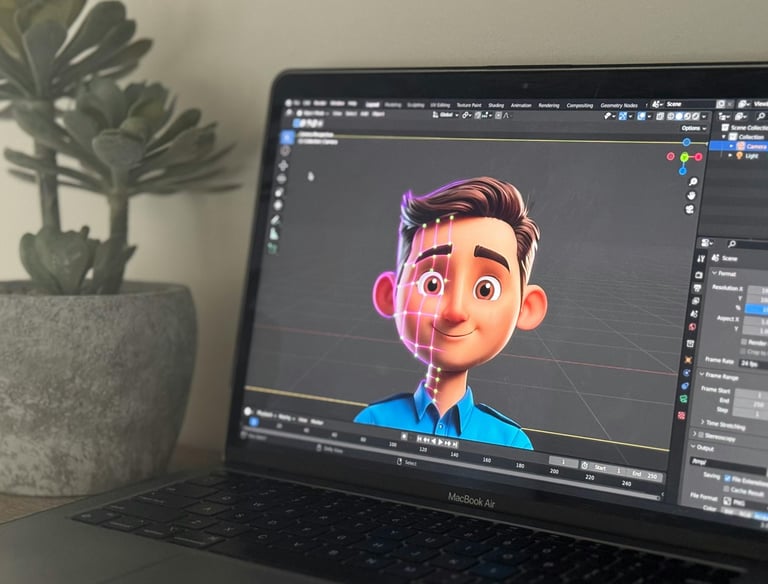768x584 pixels.
Task: Toggle X-ray mode in viewport header
Action: [x=660, y=116]
